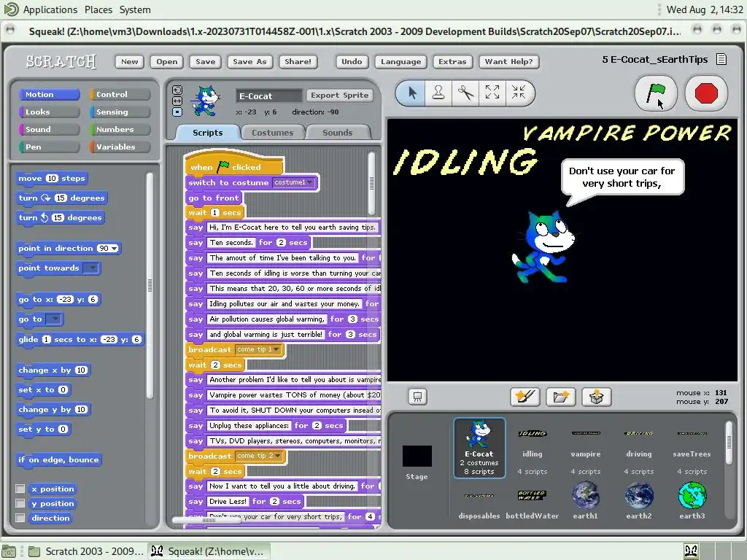Show the Sensing block category
Viewport: 747px width, 560px height.
[120, 112]
